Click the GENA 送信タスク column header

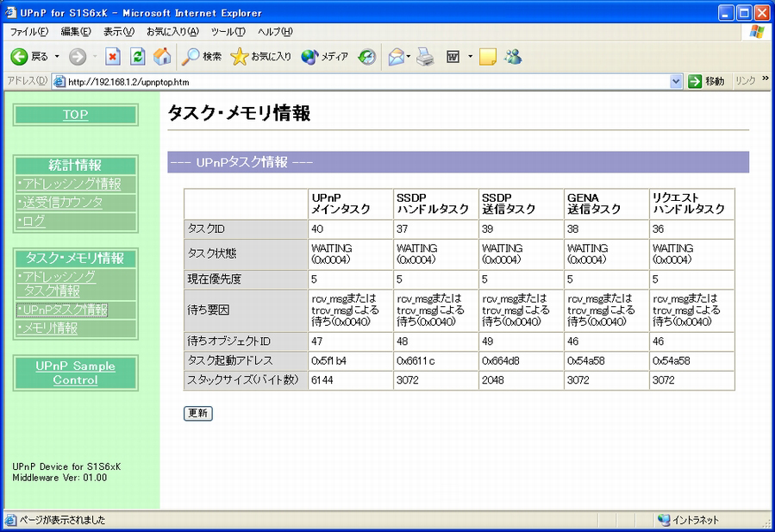click(607, 203)
